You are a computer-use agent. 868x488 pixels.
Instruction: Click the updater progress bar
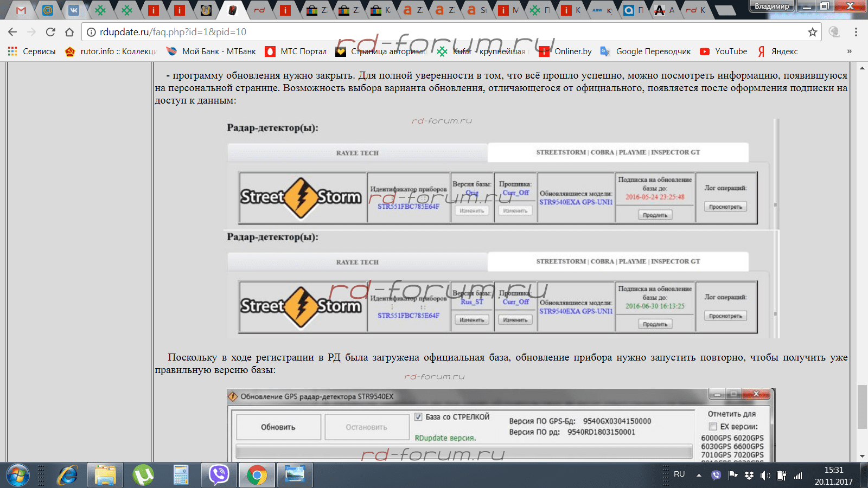point(464,451)
